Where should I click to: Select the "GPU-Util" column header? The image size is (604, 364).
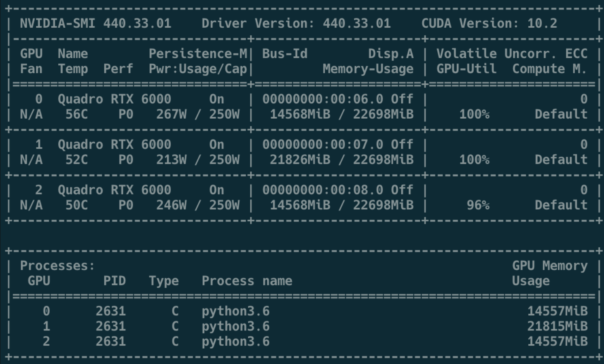coord(466,69)
